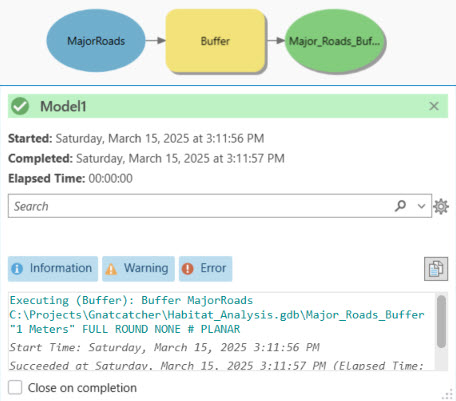This screenshot has height=401, width=456.
Task: Select the yellow Buffer tool element
Action: coord(215,41)
